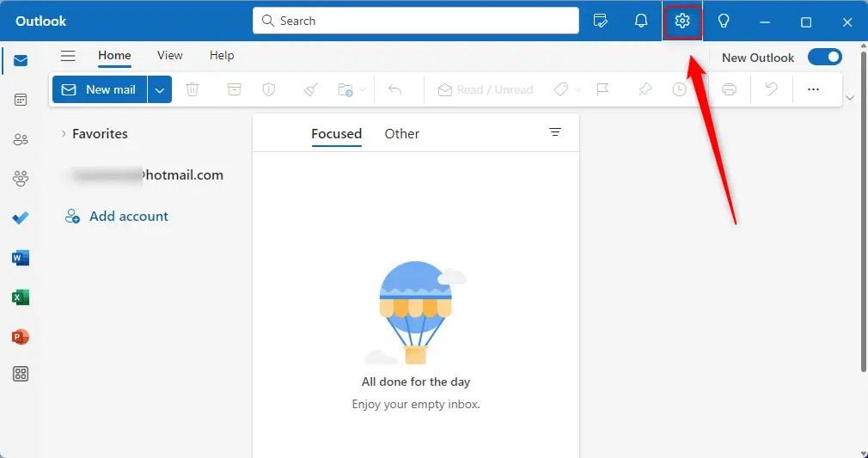Open the notifications bell

[x=641, y=21]
